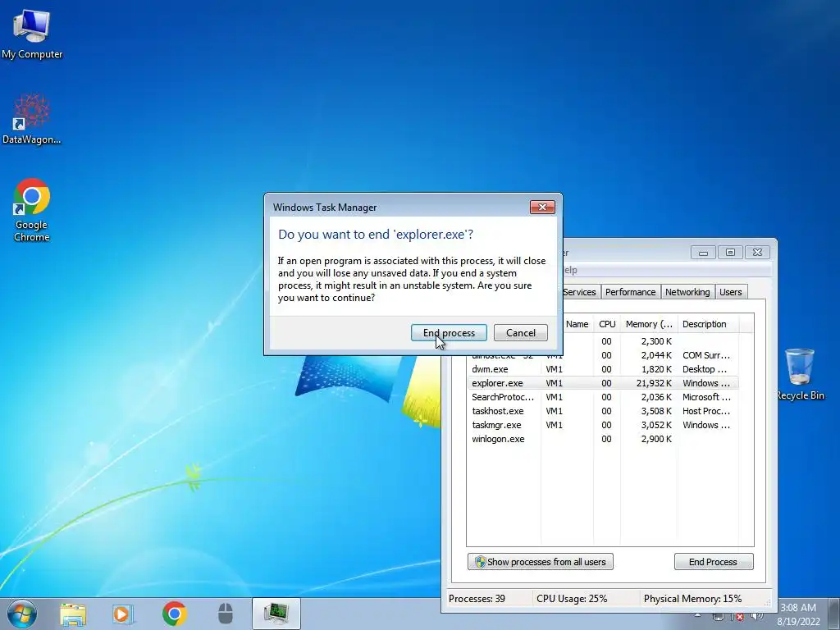Open the Action Center flag tray icon

tap(737, 617)
